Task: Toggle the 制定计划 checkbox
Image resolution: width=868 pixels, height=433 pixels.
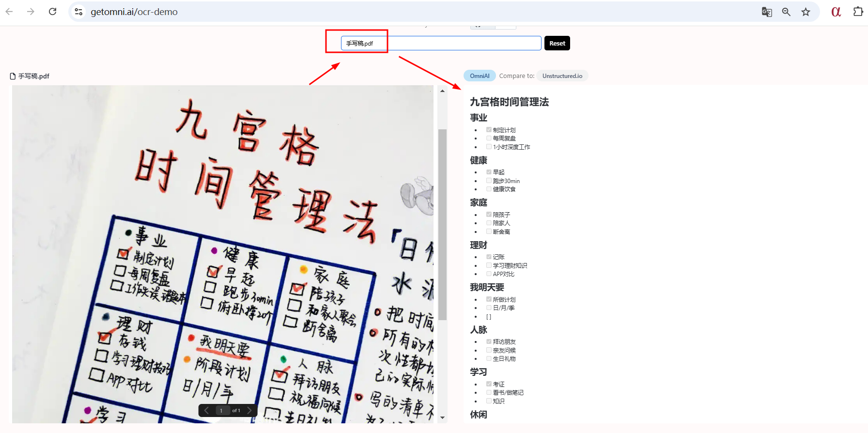Action: pyautogui.click(x=489, y=130)
